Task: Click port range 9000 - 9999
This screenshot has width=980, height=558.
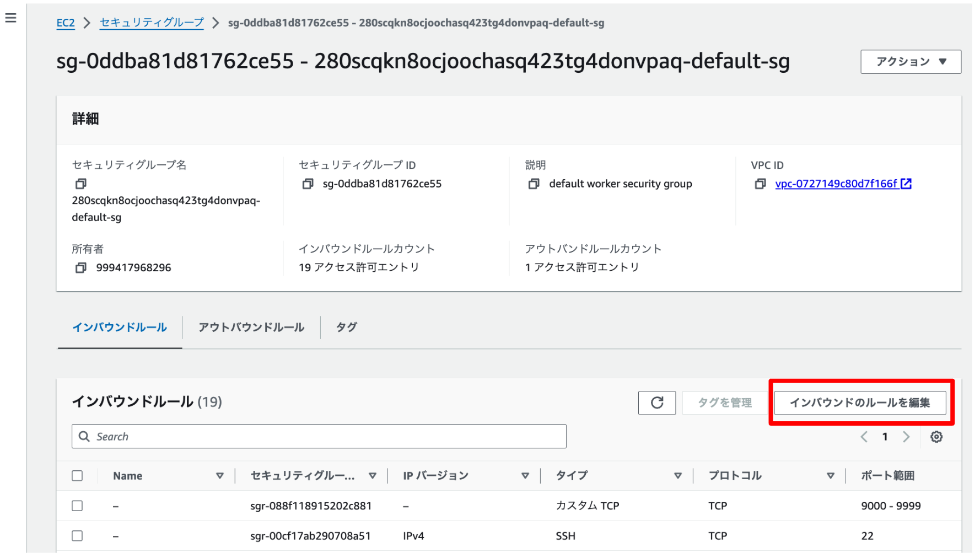Action: point(891,506)
